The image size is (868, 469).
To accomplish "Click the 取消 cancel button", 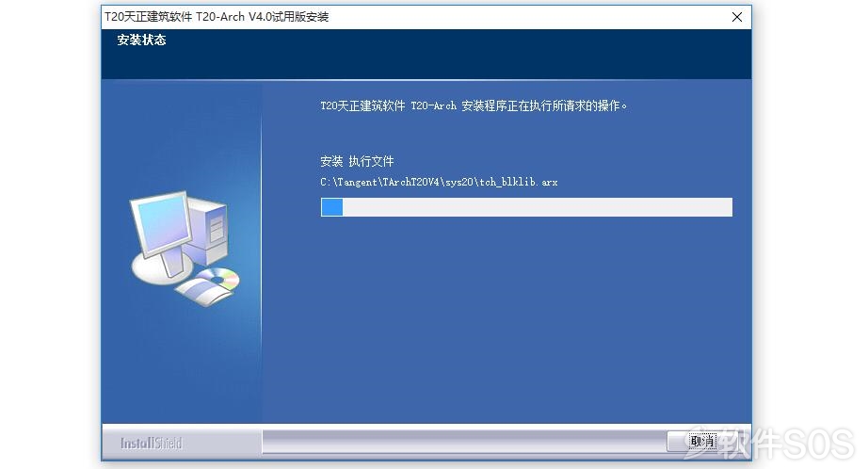I will click(701, 442).
